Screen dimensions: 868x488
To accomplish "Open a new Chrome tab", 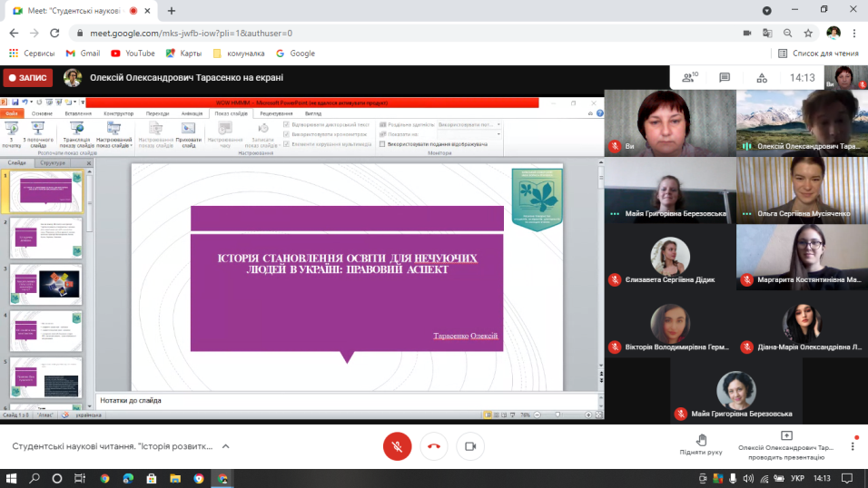I will [172, 11].
